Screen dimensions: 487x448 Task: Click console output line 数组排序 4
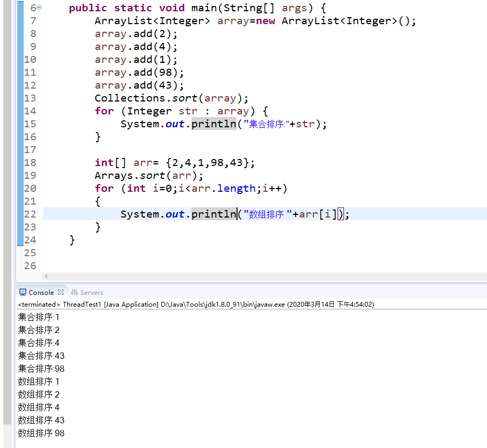click(39, 407)
